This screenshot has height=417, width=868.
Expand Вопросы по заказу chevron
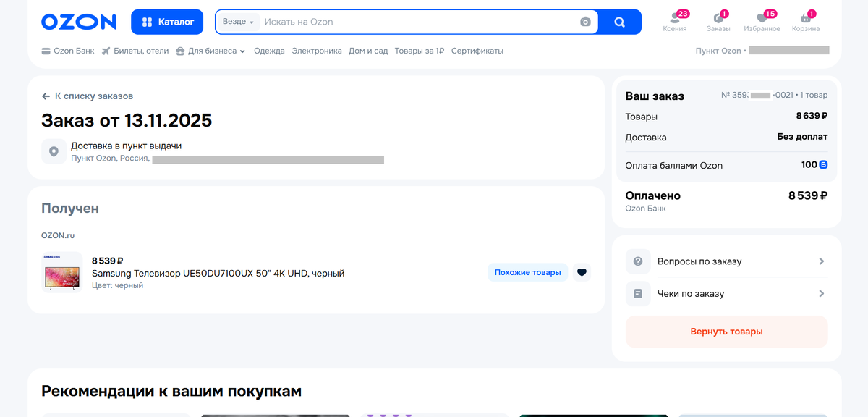click(x=822, y=261)
